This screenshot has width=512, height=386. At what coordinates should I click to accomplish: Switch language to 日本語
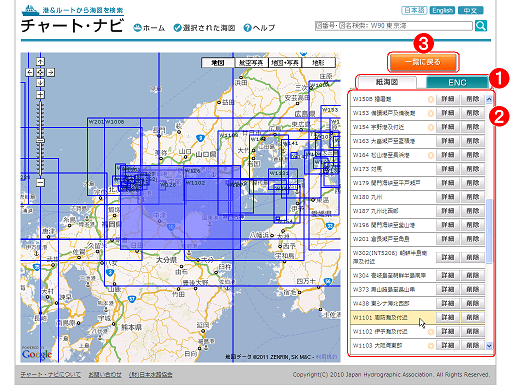(414, 10)
